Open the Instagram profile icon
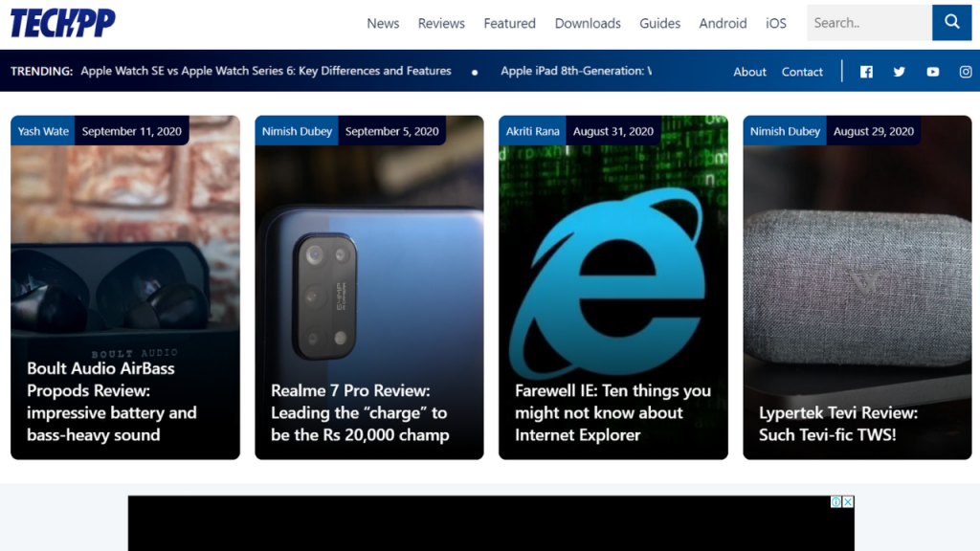The image size is (980, 551). click(966, 72)
